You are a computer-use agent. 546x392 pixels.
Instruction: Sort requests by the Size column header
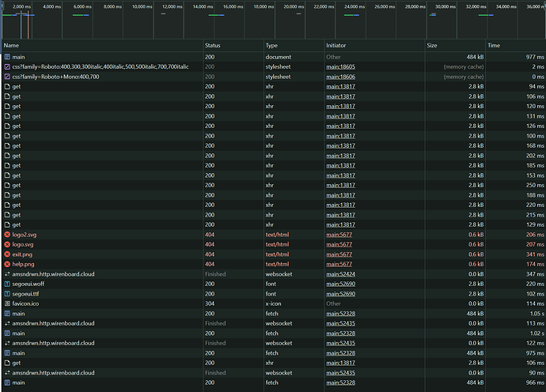point(432,45)
